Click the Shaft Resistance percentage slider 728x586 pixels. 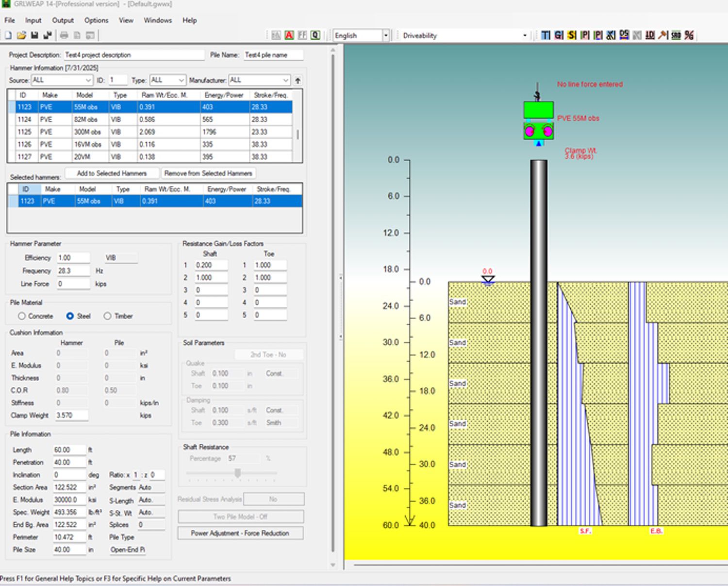pos(237,473)
